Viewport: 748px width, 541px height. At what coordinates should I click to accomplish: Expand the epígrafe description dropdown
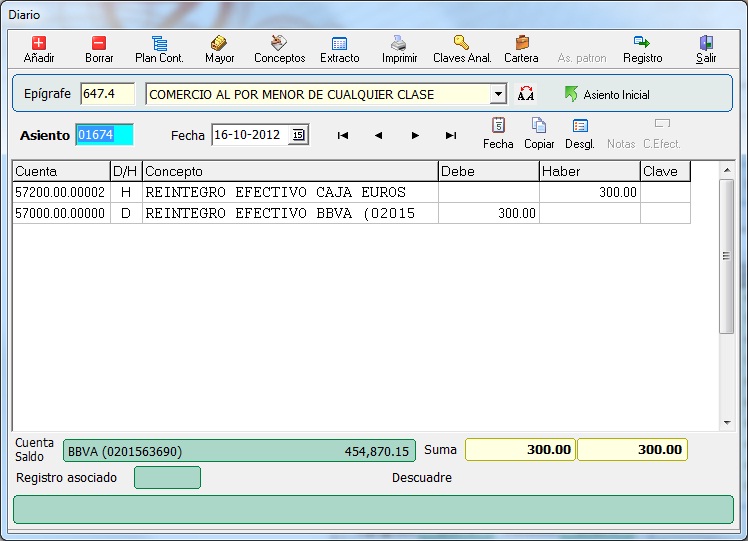coord(498,94)
